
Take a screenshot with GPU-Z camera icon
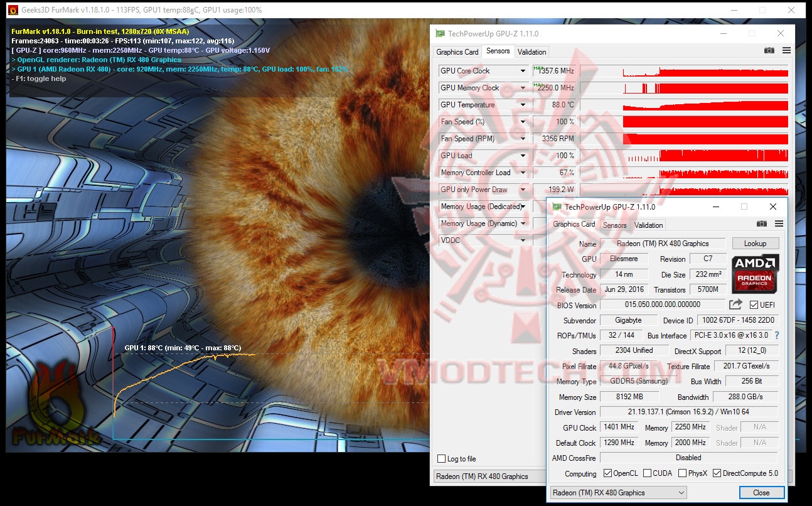click(x=769, y=50)
